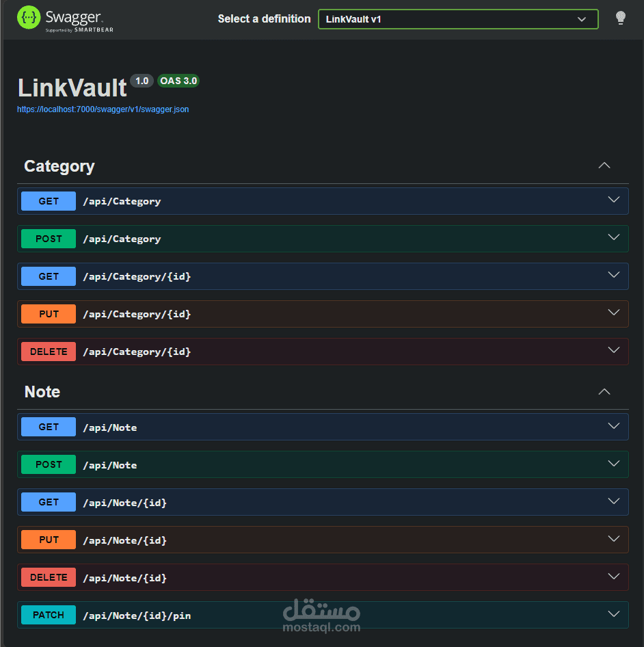Click the Category section heading

point(59,166)
